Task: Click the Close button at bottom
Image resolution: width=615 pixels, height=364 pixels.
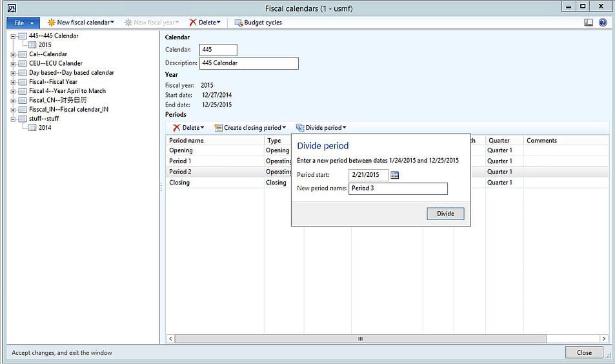Action: tap(584, 352)
